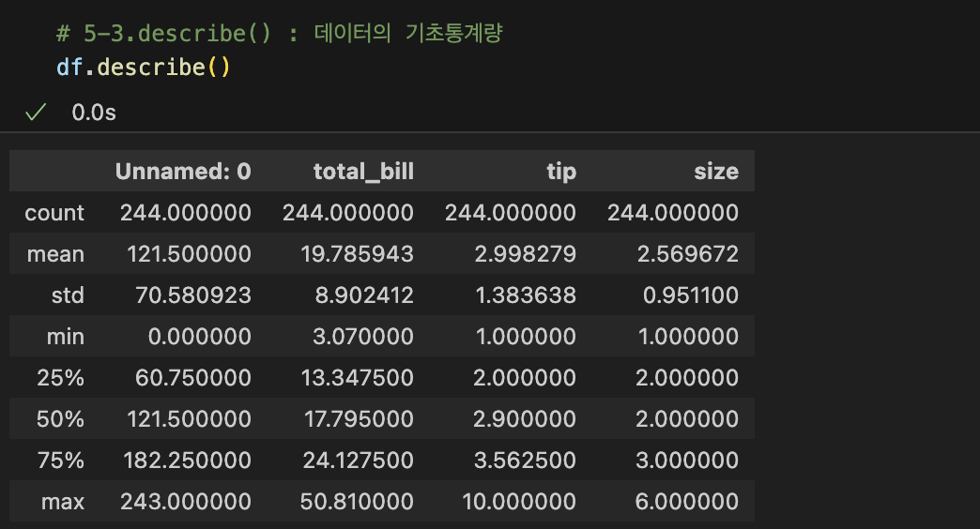980x529 pixels.
Task: Click the Unnamed: 0 min value 0.000000
Action: pos(199,337)
